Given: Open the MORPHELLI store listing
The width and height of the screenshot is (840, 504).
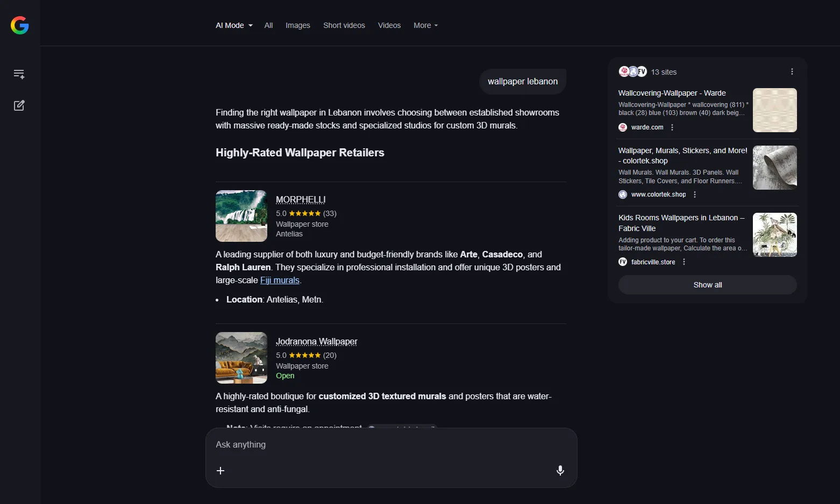Looking at the screenshot, I should 301,199.
